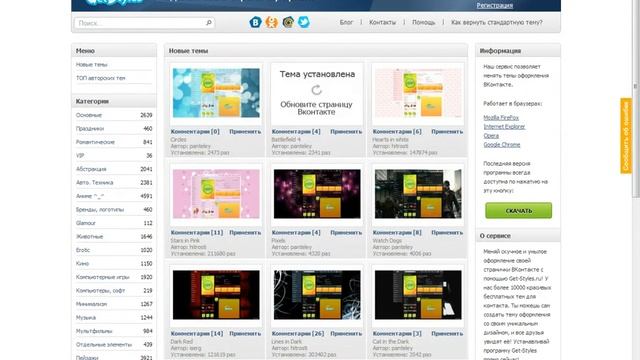
Task: Open the VKontakte social icon
Action: pyautogui.click(x=256, y=22)
